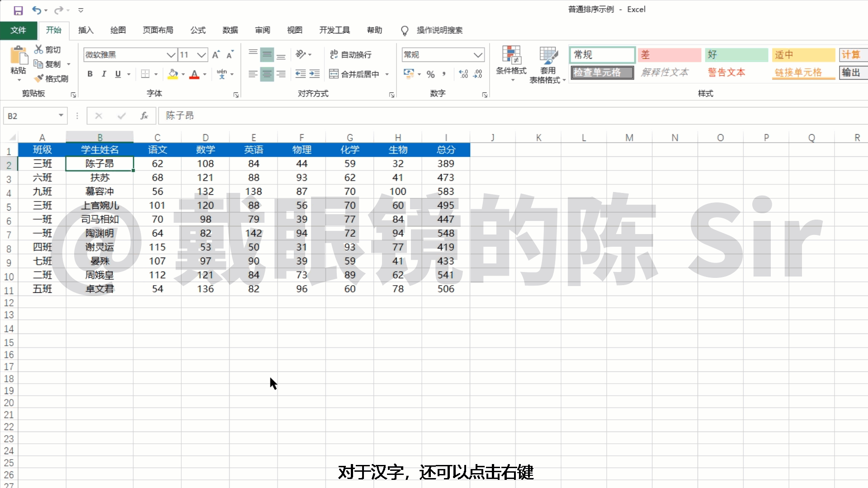Open the number format dropdown showing 常规
The width and height of the screenshot is (868, 488).
pos(478,54)
